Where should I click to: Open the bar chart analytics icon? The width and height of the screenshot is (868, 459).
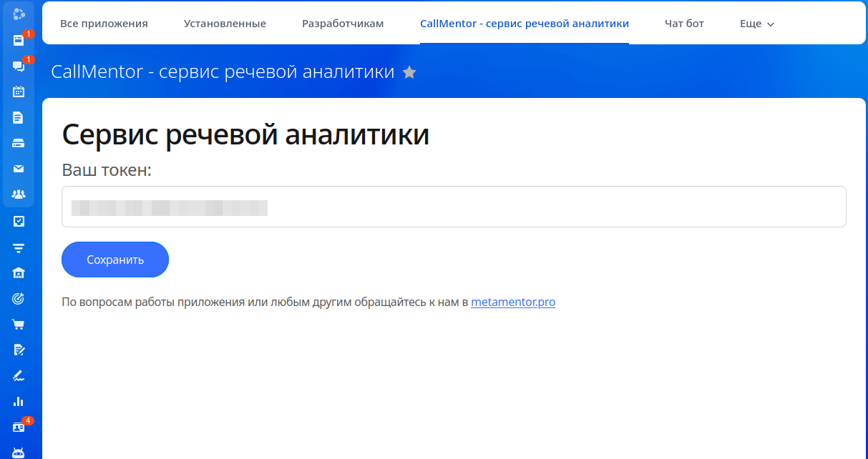(19, 401)
